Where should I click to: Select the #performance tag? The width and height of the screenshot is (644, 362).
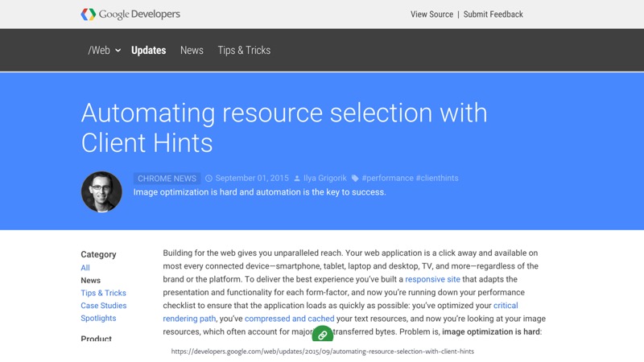coord(386,179)
